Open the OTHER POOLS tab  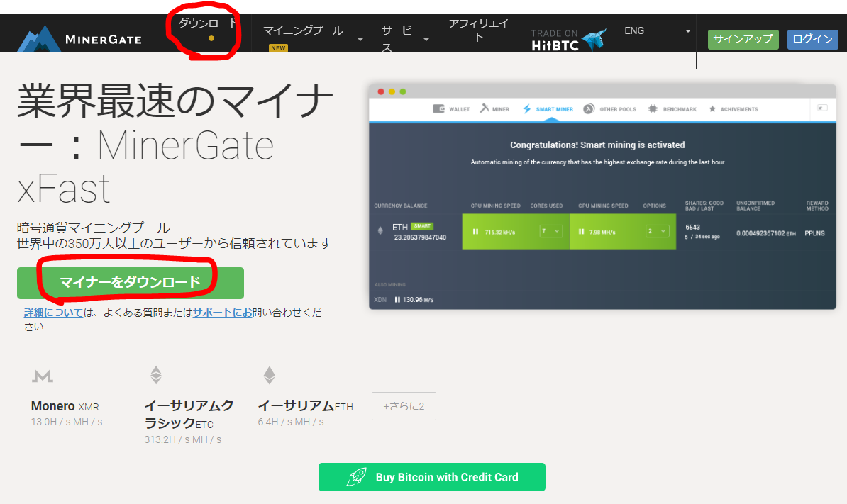(x=610, y=109)
